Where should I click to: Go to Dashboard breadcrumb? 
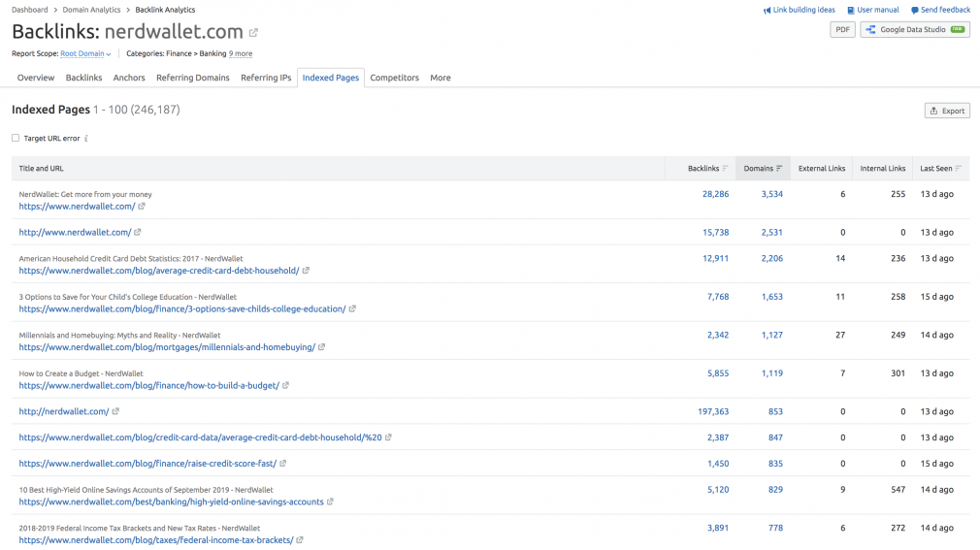(29, 10)
